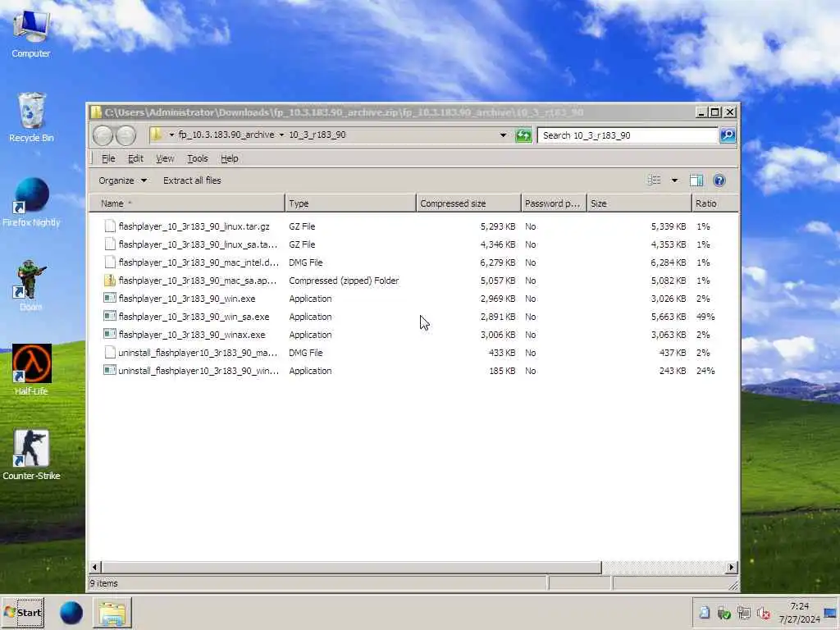The height and width of the screenshot is (630, 840).
Task: Click the 49% ratio value
Action: [705, 317]
